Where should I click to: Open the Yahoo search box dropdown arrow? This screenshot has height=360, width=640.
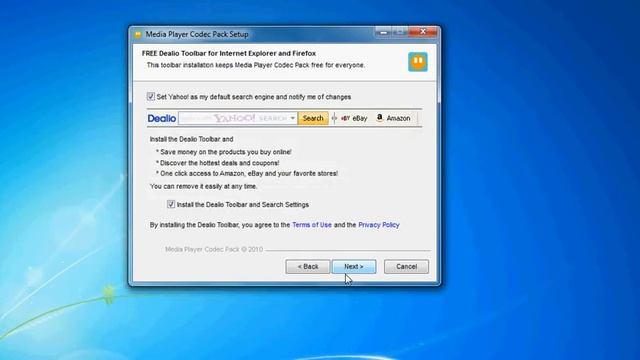coord(293,118)
